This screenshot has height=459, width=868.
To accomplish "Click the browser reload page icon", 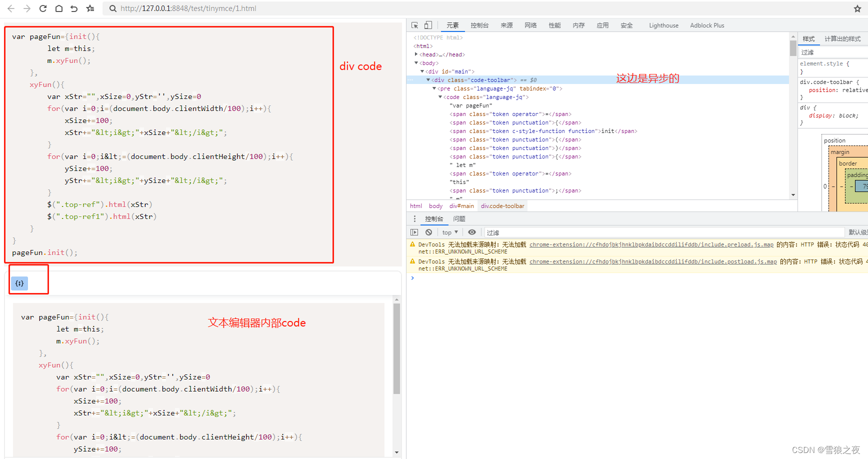I will [x=42, y=8].
